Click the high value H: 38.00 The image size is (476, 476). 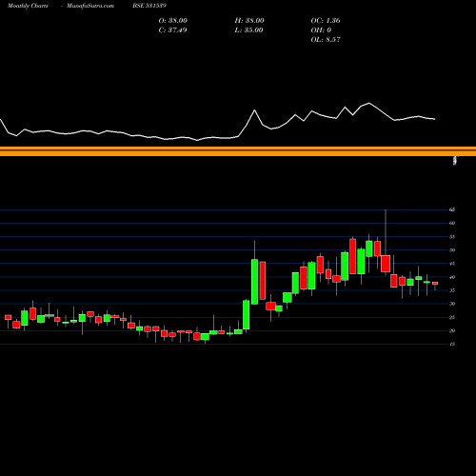[249, 21]
